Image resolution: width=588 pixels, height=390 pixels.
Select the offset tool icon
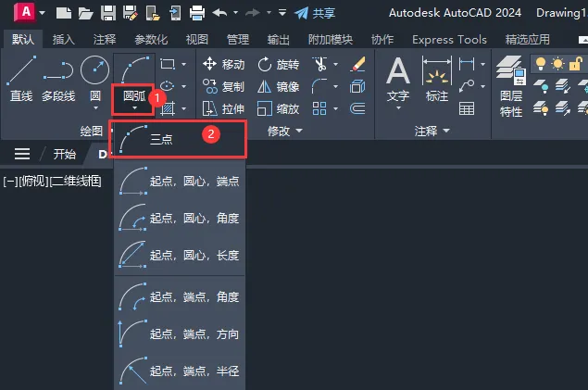tap(357, 108)
